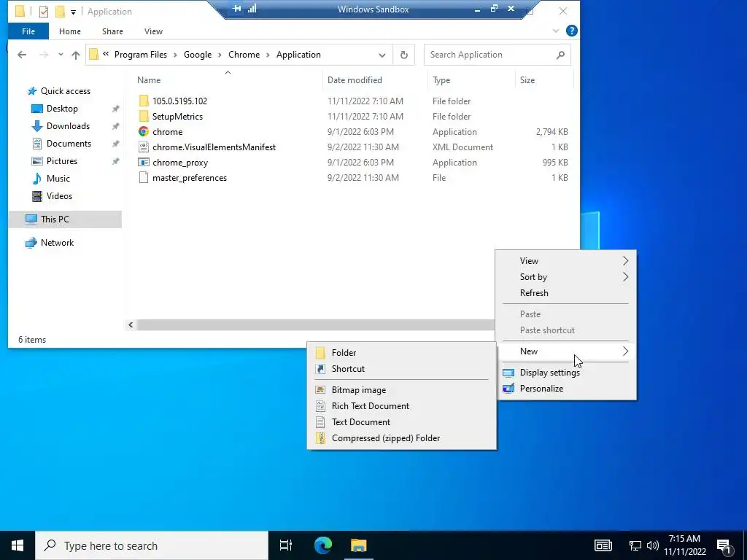Navigate to Google breadcrumb

[x=198, y=55]
